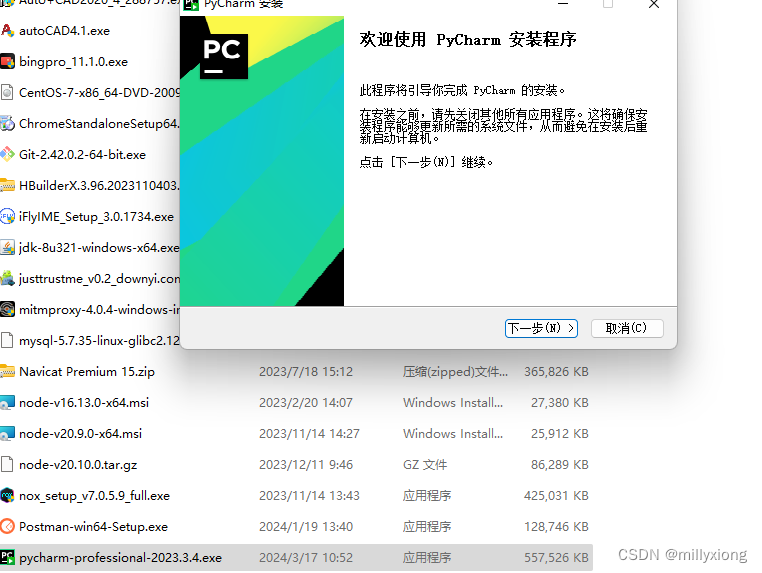
Task: Click the type cell of the Postman row
Action: coord(427,527)
